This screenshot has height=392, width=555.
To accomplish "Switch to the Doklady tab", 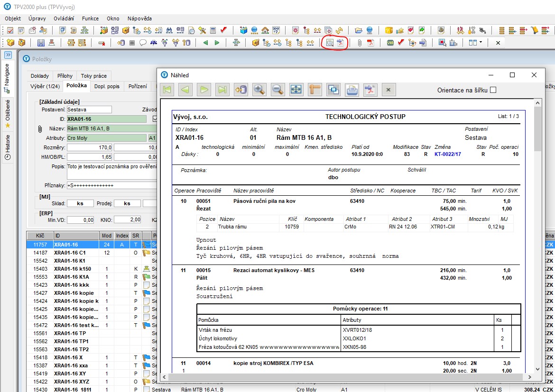I will 40,76.
